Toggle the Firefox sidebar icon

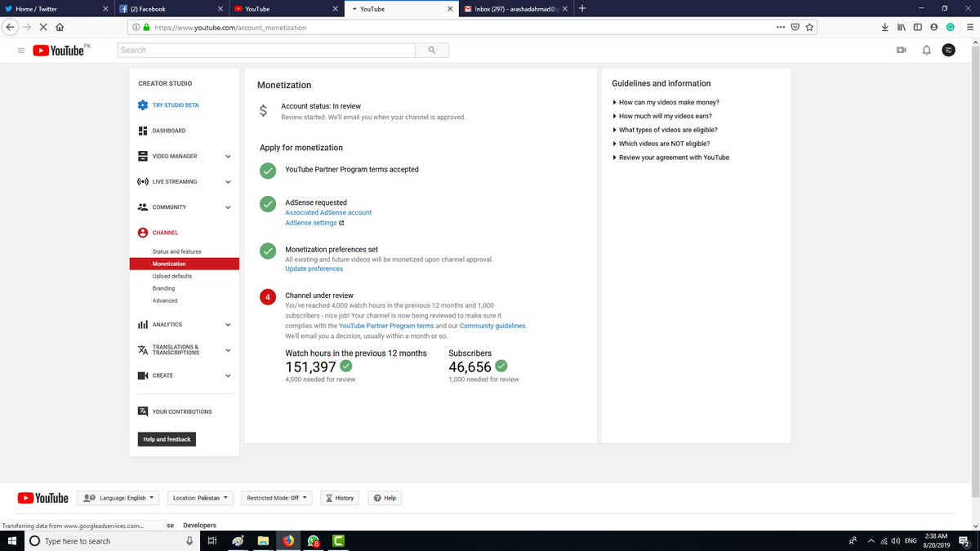pos(918,27)
